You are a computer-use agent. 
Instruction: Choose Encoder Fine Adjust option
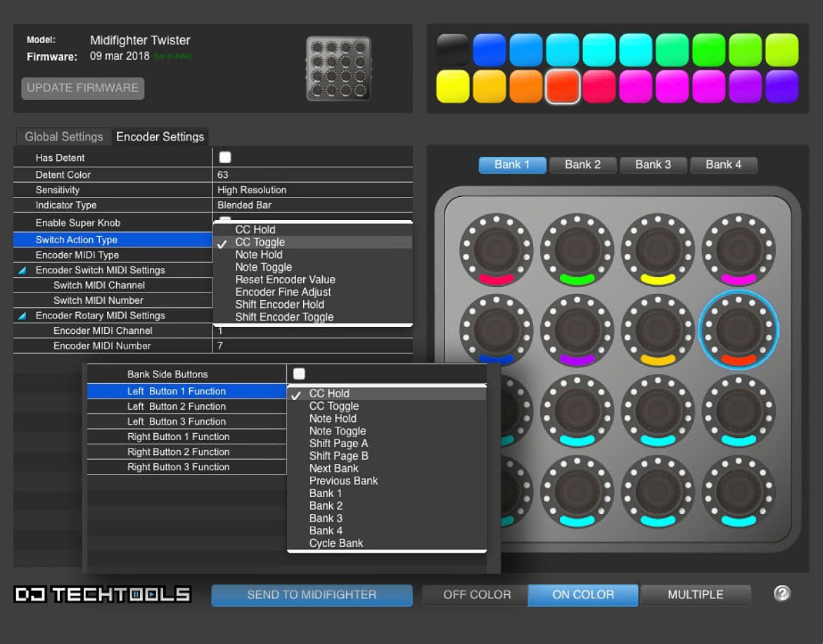(x=313, y=292)
